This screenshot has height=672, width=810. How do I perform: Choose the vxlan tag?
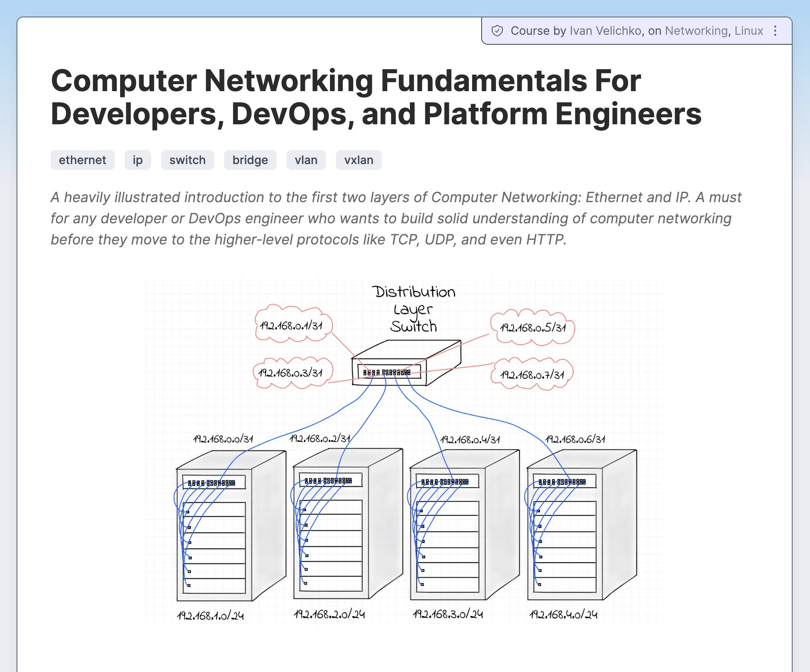[x=359, y=160]
